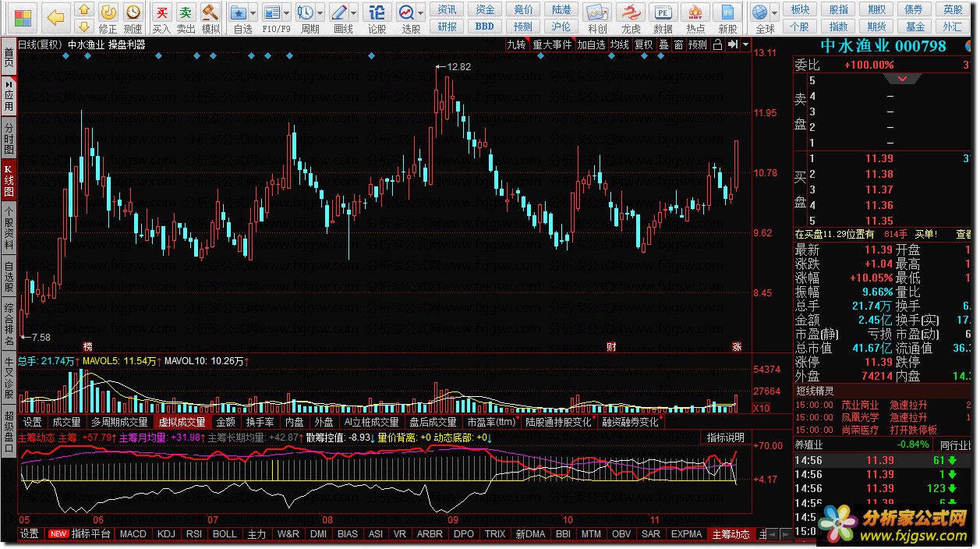Viewport: 980px width, 549px height.
Task: Click the 基金 funds button
Action: 915,27
